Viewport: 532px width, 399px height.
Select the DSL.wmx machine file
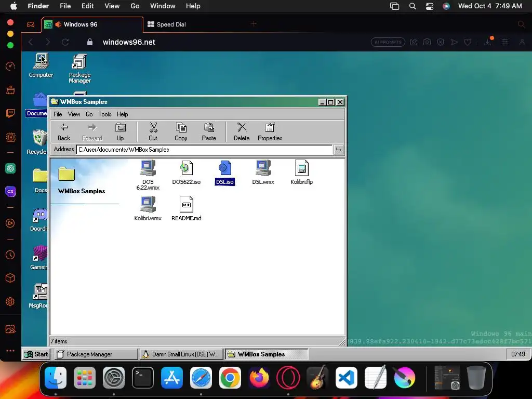[263, 172]
